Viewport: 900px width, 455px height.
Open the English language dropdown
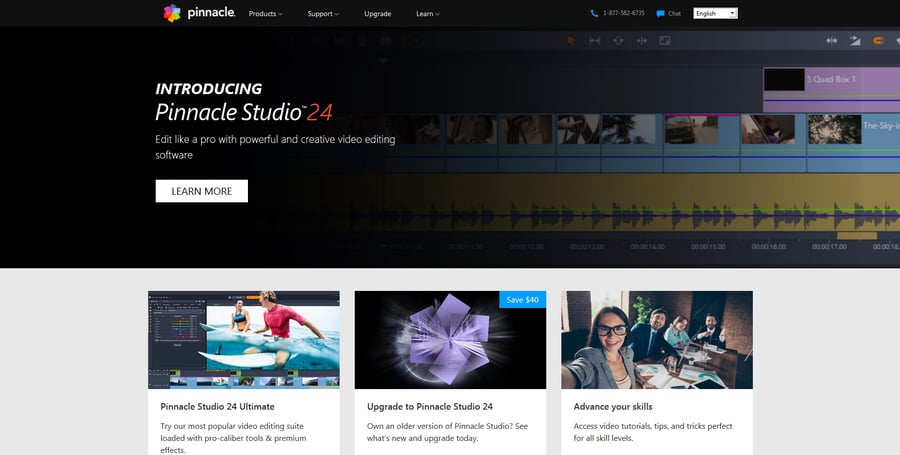pyautogui.click(x=715, y=13)
